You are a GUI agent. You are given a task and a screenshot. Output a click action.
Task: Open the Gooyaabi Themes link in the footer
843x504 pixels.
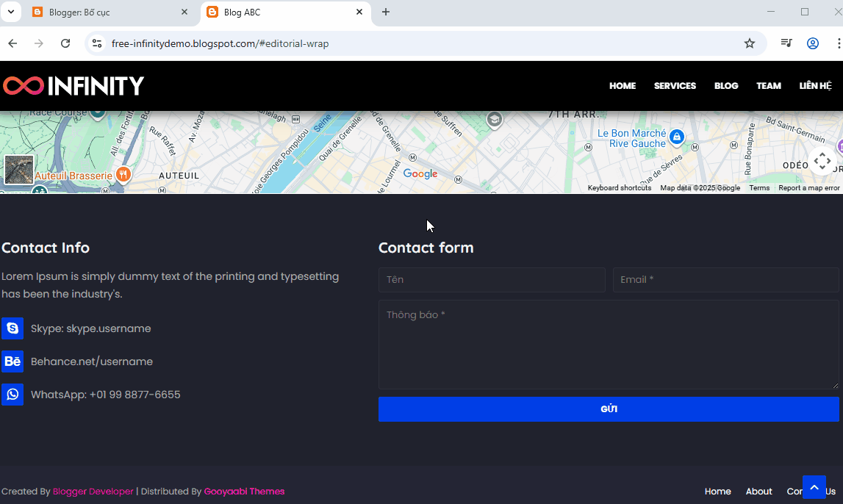[244, 492]
